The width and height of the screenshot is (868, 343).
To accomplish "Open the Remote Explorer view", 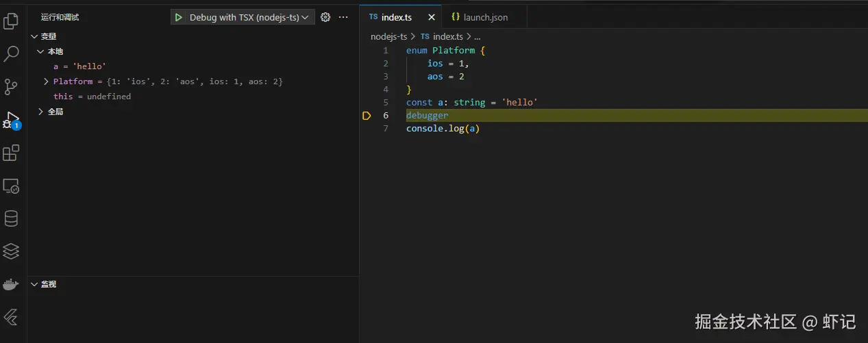I will (11, 186).
